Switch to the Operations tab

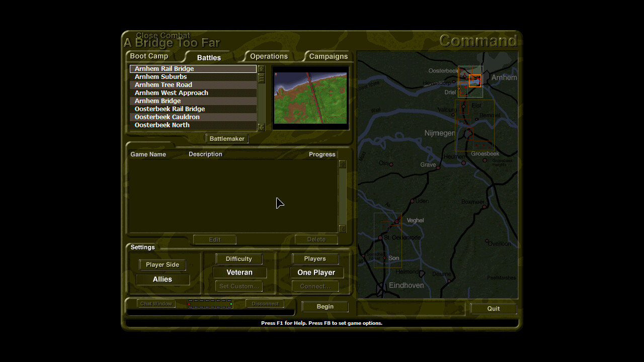tap(268, 56)
